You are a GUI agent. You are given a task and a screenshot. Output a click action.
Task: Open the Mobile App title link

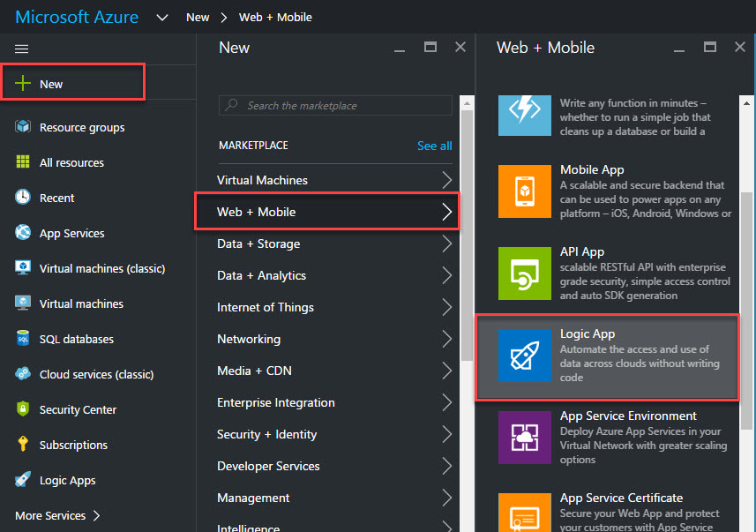(592, 169)
